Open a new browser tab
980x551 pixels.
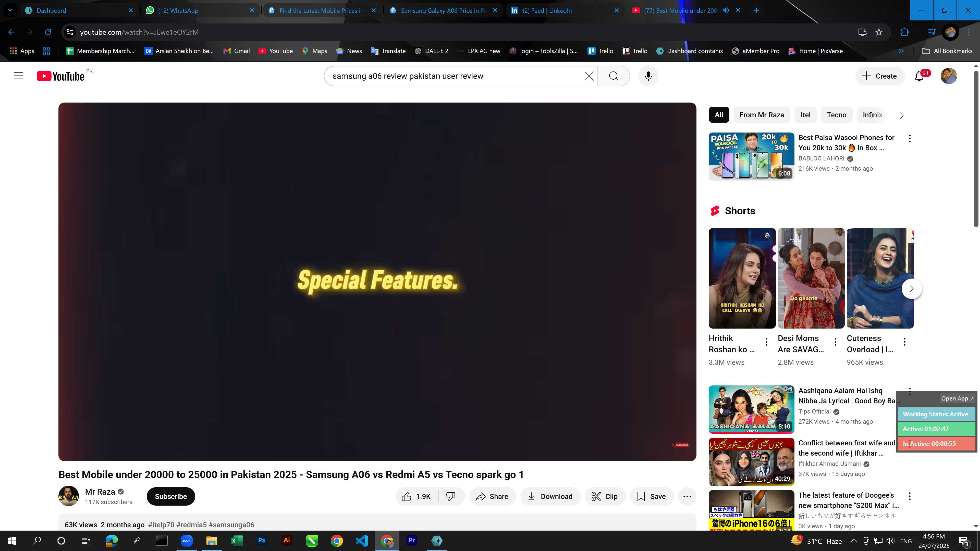click(x=756, y=10)
